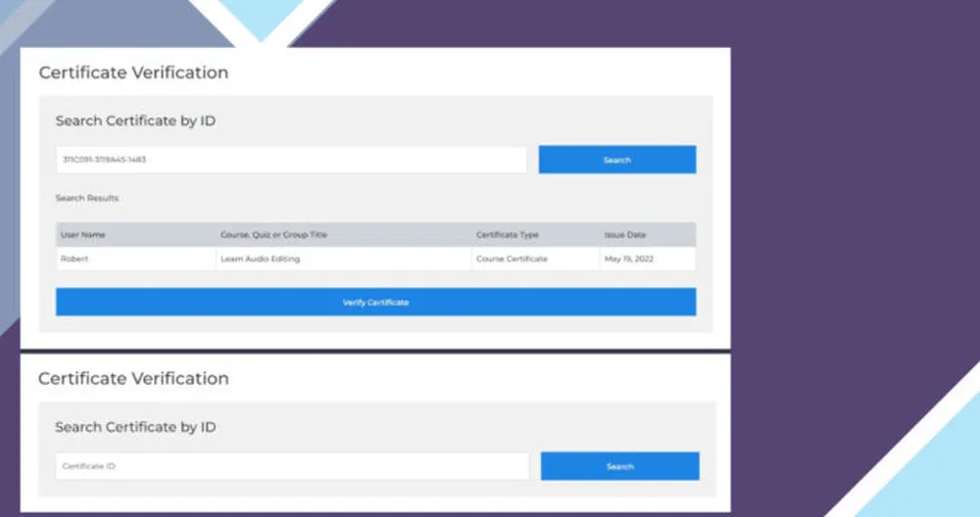
Task: Select the Robert user name cell
Action: coord(74,258)
